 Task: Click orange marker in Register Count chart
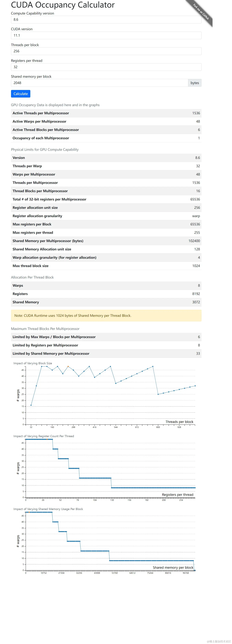click(x=47, y=439)
